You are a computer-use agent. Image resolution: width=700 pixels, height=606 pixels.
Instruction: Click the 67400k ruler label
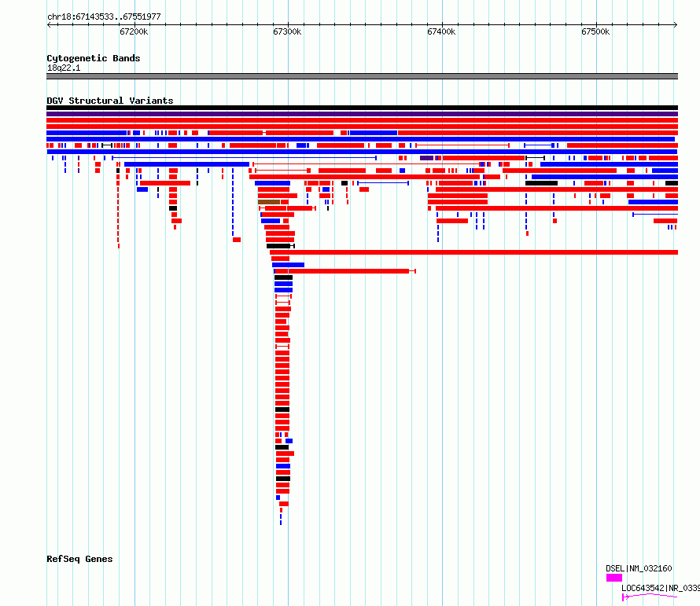(441, 31)
